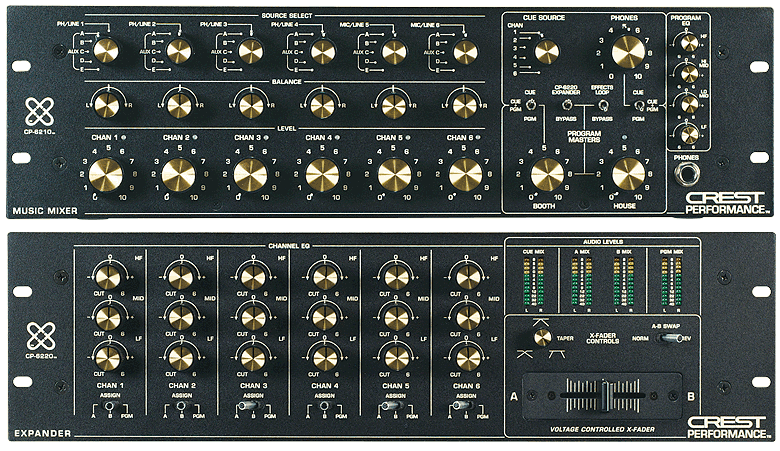Screen dimensions: 780x451
Task: Click the flat-top taper curve symbol below-right of the Taper knob
Action: tap(557, 354)
